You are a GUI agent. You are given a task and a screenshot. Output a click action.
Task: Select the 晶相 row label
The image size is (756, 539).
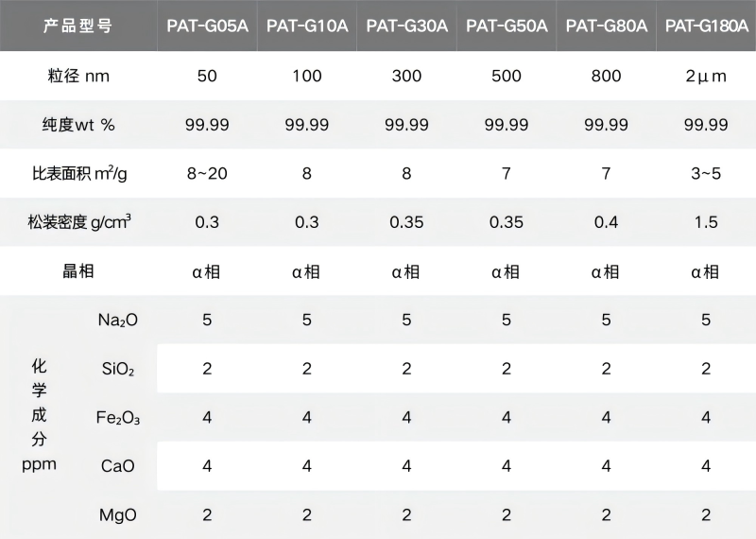tap(77, 271)
